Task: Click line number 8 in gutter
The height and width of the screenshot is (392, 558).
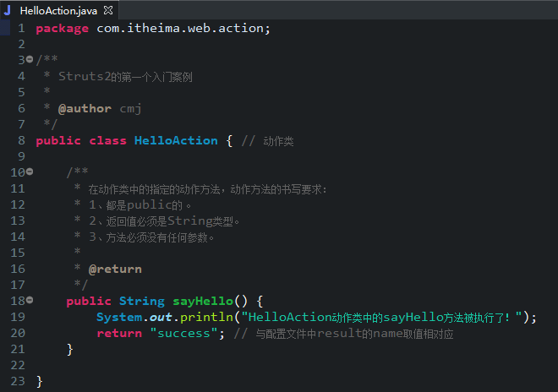Action: (21, 140)
